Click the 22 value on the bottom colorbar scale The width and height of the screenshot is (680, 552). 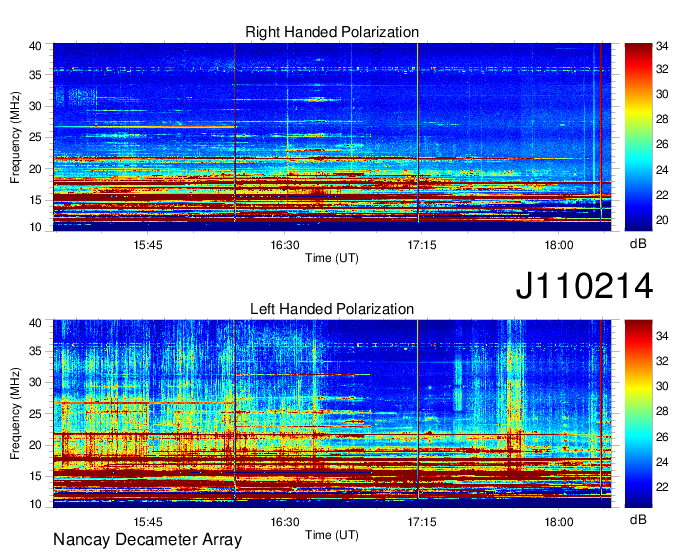(x=662, y=487)
